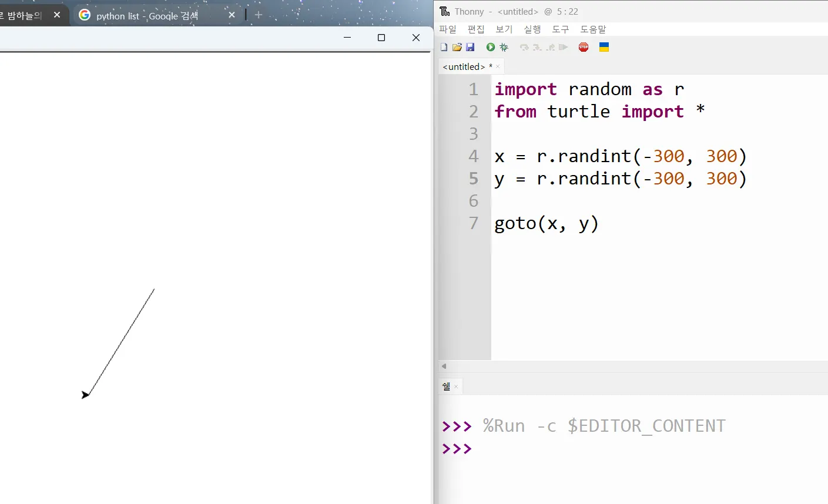Image resolution: width=828 pixels, height=504 pixels.
Task: Click the Thonny app icon in title bar
Action: [x=445, y=12]
